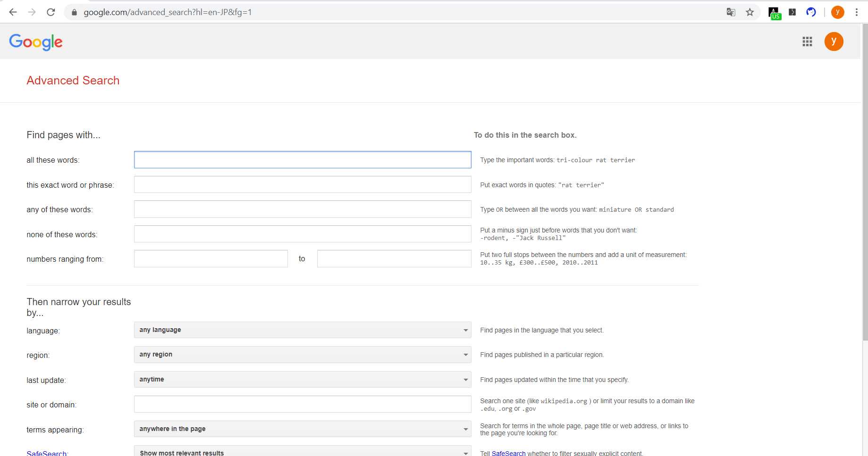Click the numbers range 'to' end field
The image size is (868, 456).
click(x=394, y=259)
